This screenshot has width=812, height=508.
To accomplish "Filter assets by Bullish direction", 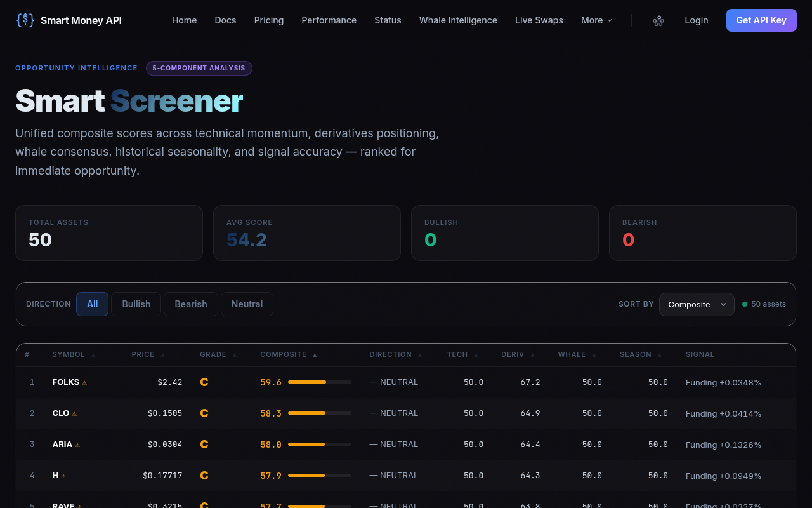I will (x=136, y=304).
